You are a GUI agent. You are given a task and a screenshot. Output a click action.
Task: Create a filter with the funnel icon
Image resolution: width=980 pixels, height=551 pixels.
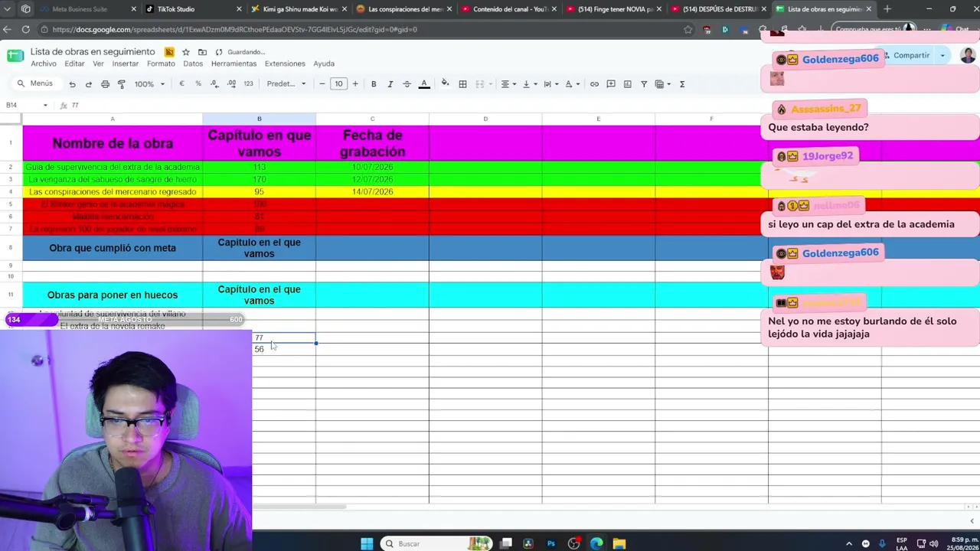(644, 84)
